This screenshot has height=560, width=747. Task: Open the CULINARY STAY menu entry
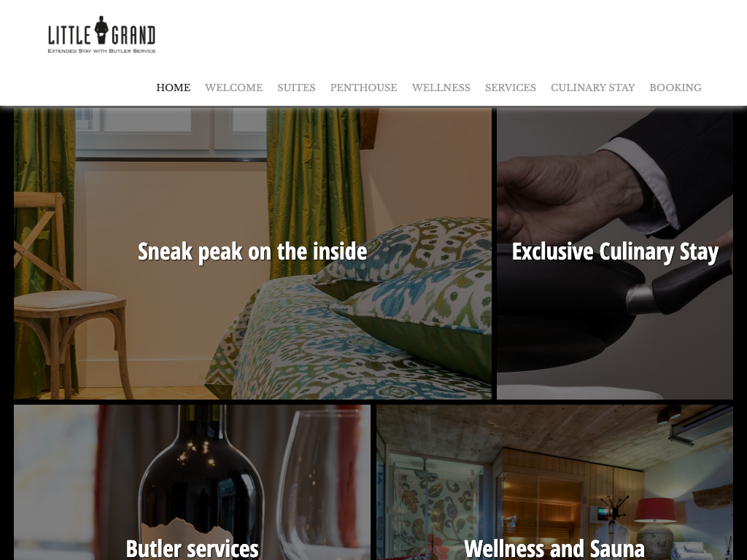tap(592, 87)
